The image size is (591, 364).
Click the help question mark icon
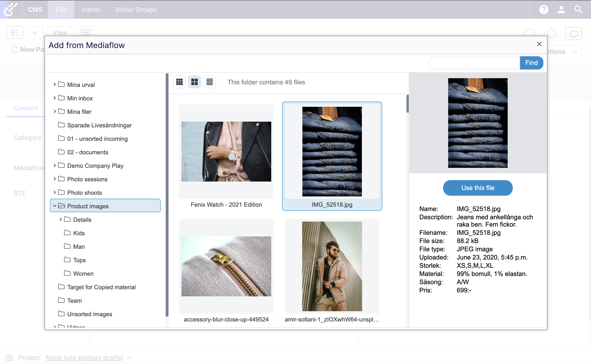click(x=544, y=10)
